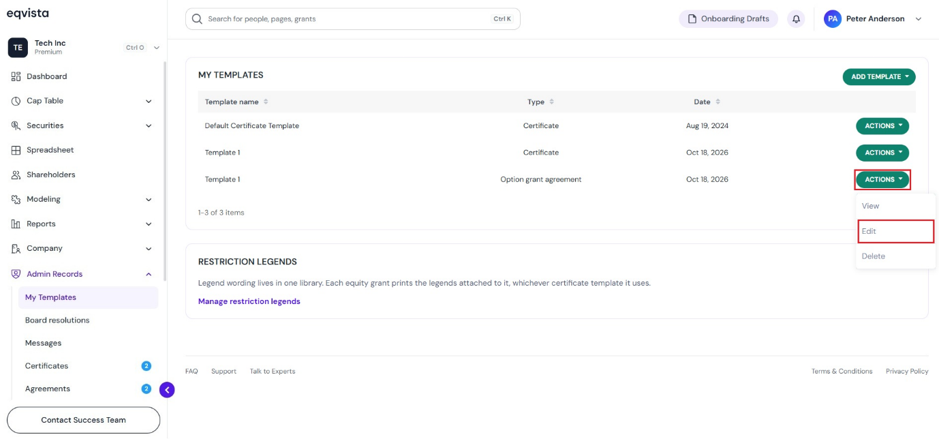Click the Modeling puzzle icon
This screenshot has height=439, width=939.
[16, 199]
